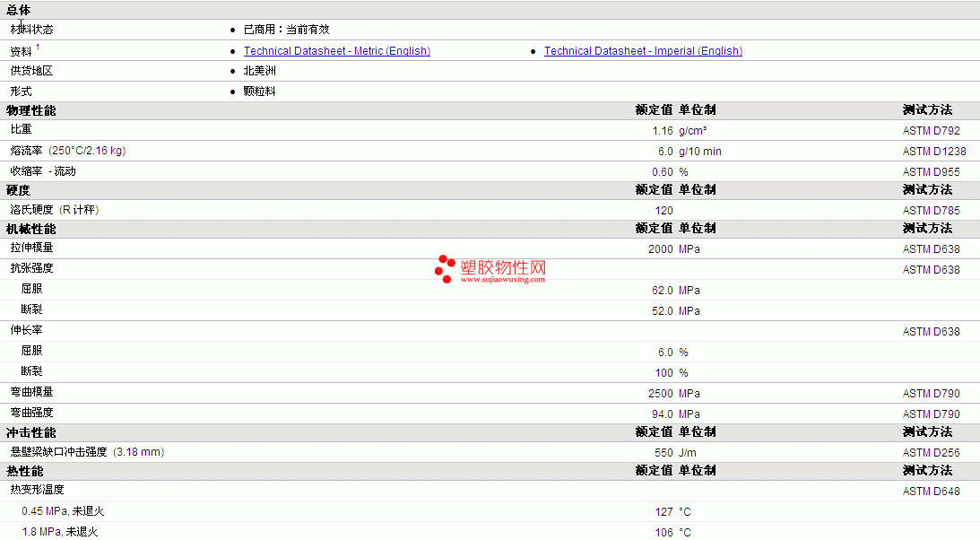Click the 抗张强度 row label
The image size is (980, 540).
pyautogui.click(x=32, y=268)
